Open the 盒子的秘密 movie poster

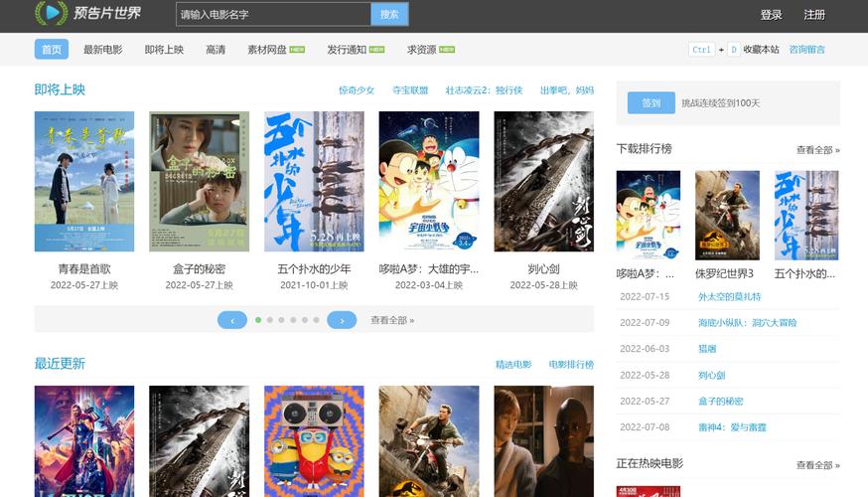click(200, 181)
